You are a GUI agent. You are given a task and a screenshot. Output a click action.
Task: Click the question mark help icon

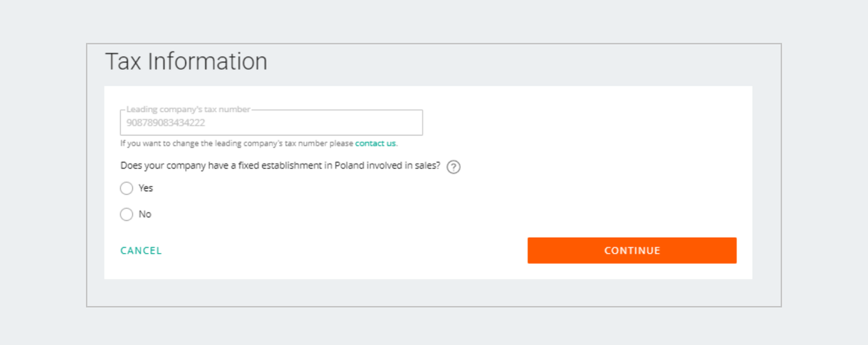tap(454, 167)
